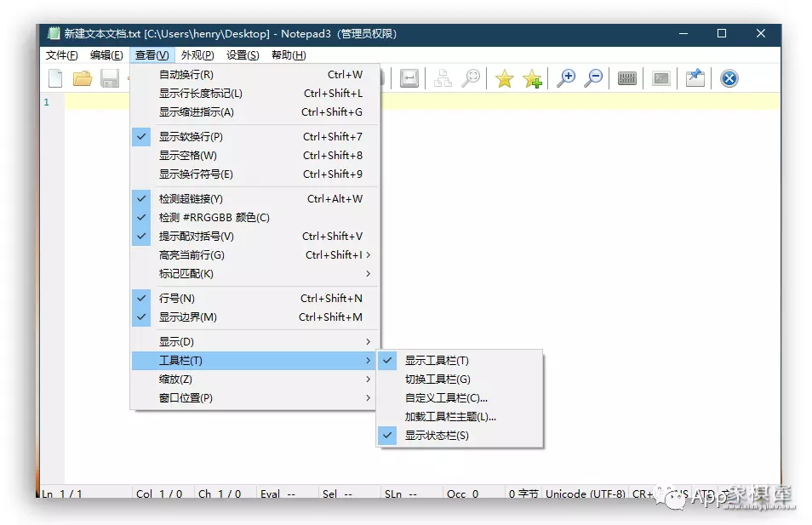
Task: Click the magnifier with frame icon
Action: click(x=472, y=78)
